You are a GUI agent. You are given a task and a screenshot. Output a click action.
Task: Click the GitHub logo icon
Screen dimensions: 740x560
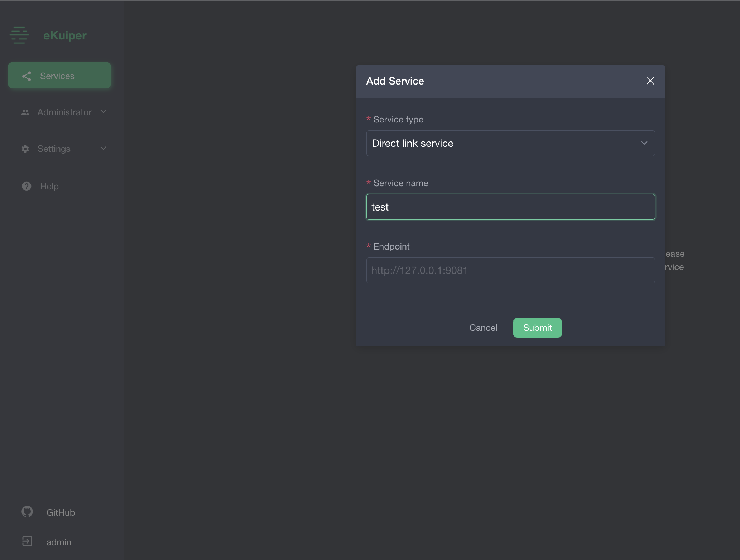click(x=27, y=512)
